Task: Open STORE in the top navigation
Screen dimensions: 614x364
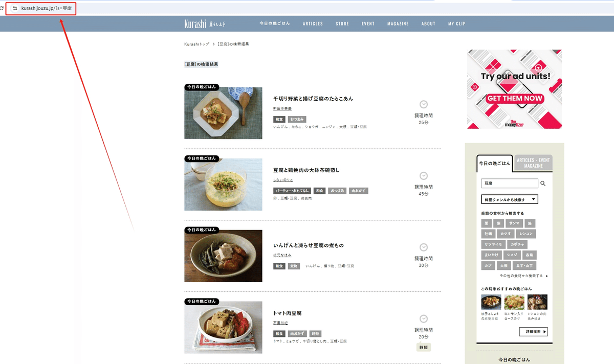Action: click(x=342, y=24)
